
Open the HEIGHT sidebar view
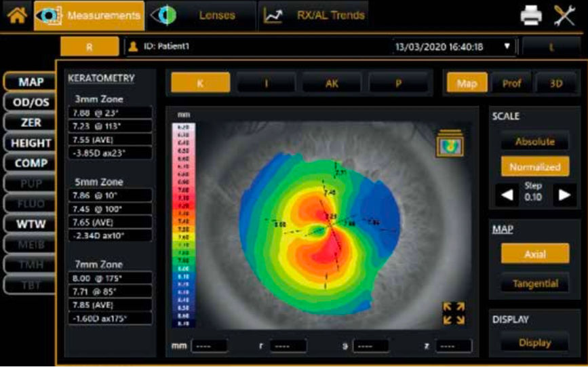pyautogui.click(x=30, y=143)
